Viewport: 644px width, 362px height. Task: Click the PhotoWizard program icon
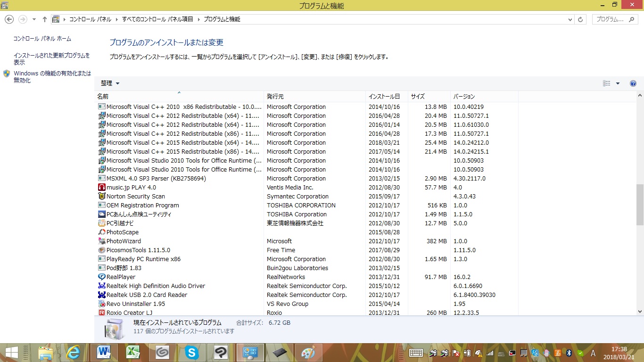pos(101,241)
